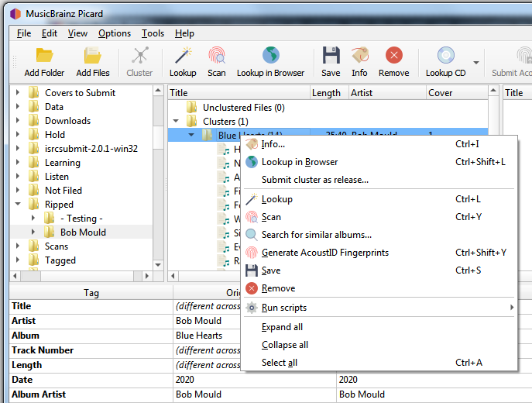Image resolution: width=532 pixels, height=403 pixels.
Task: Click the Tag column header in metadata panel
Action: click(91, 293)
